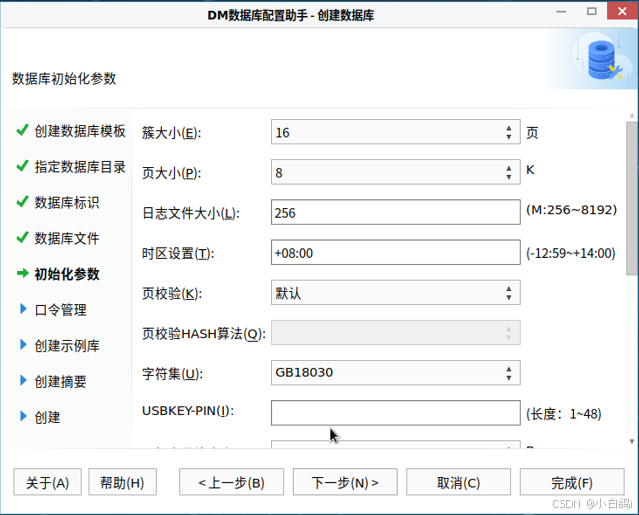
Task: Go back with 上一步(B) button
Action: [231, 482]
